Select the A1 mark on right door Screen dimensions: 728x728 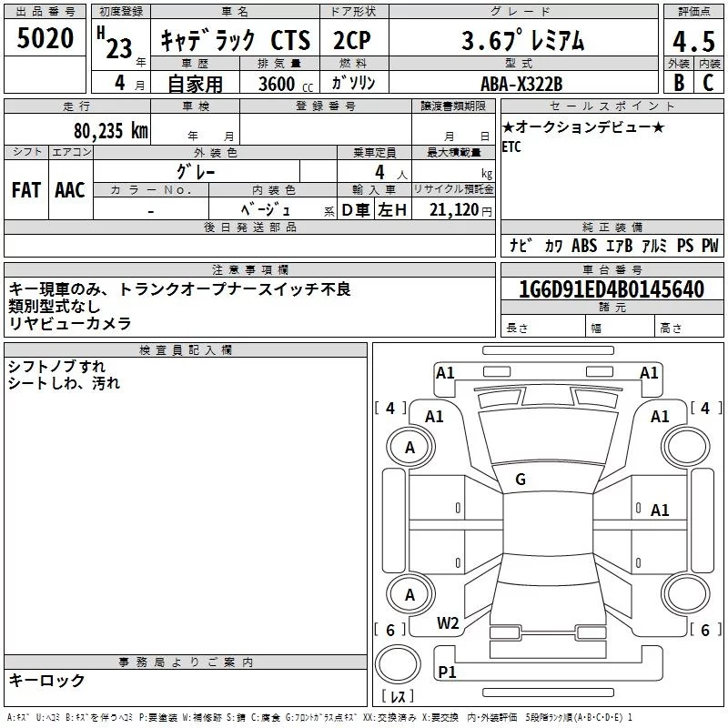(660, 511)
